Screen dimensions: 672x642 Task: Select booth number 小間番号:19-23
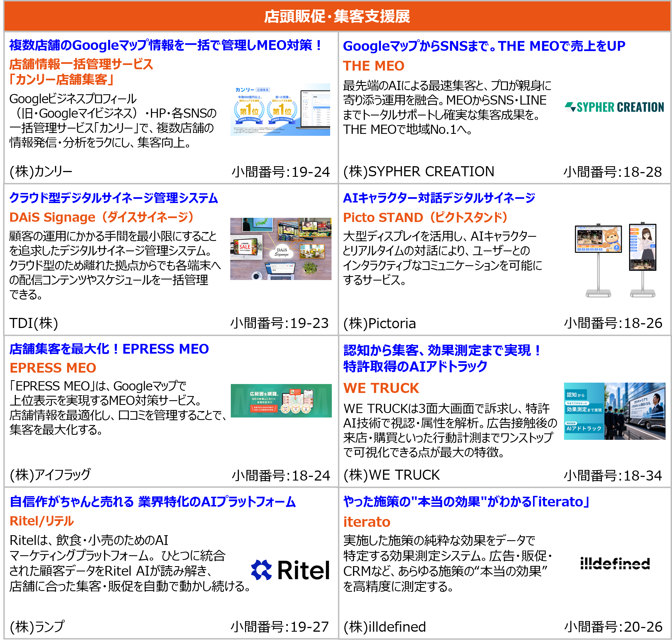tap(279, 323)
